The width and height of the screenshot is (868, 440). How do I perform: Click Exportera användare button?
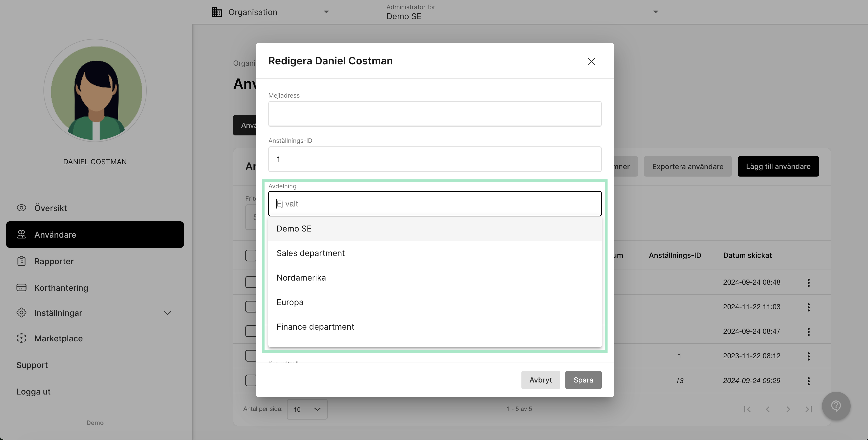coord(688,166)
